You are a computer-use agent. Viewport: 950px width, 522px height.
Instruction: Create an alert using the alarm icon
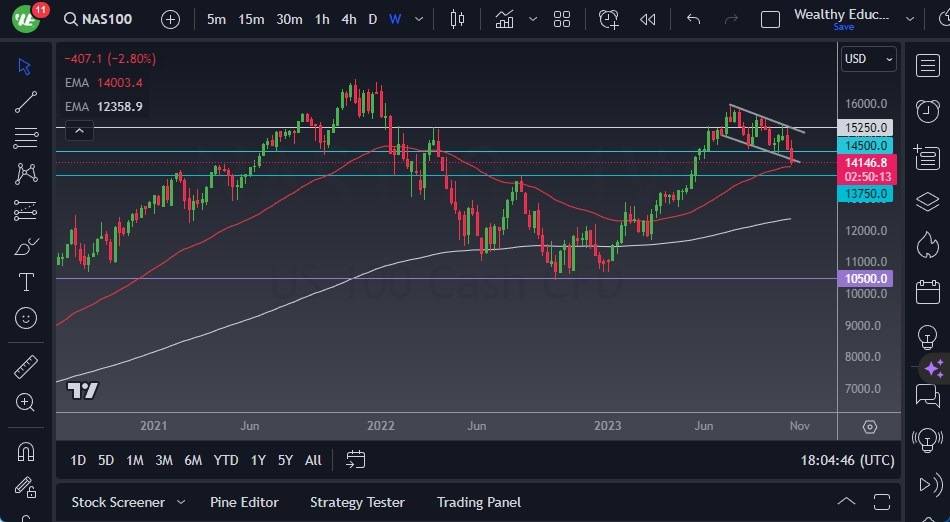[x=608, y=19]
